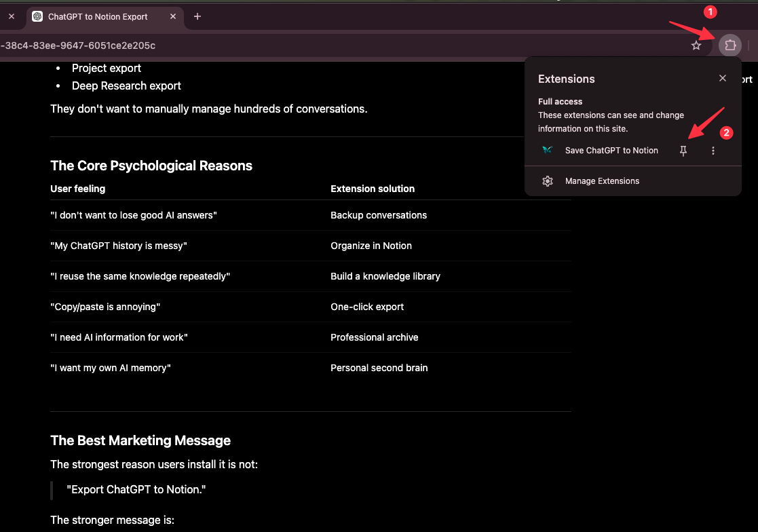
Task: Click the Extensions popup title
Action: 566,79
